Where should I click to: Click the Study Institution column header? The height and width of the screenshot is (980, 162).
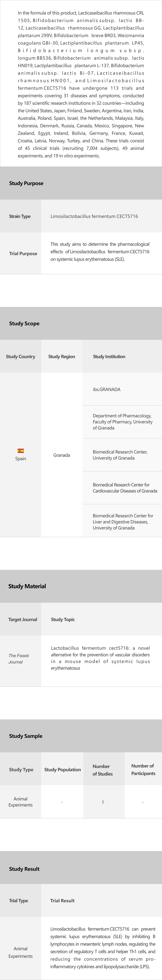click(x=109, y=357)
